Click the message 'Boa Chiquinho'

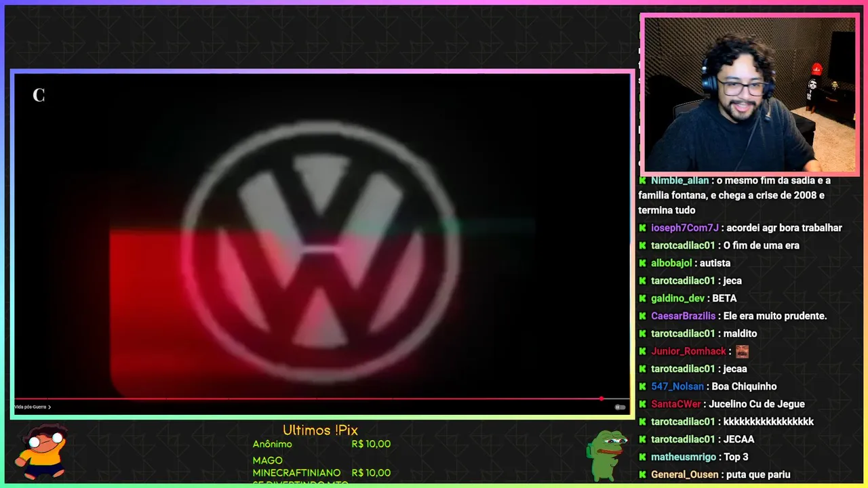pyautogui.click(x=744, y=386)
